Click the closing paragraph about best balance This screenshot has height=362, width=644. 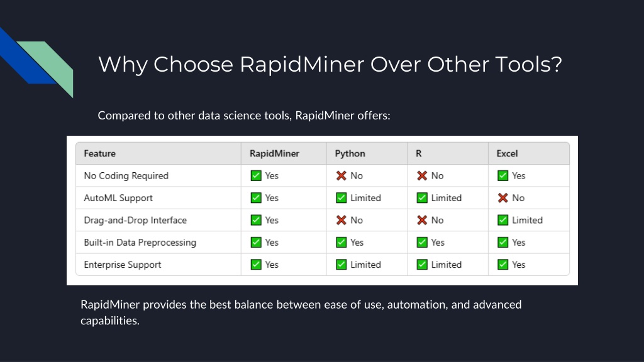click(301, 312)
